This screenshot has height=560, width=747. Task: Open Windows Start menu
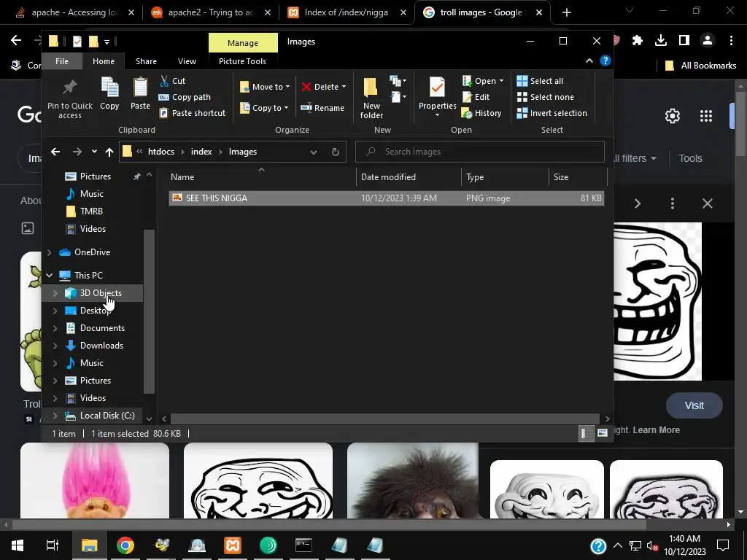coord(18,545)
